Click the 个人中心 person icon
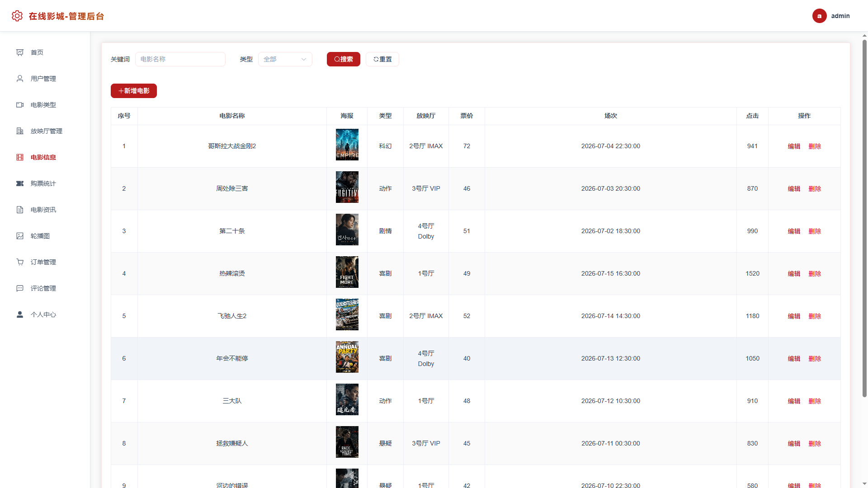Viewport: 868px width, 488px height. tap(20, 314)
